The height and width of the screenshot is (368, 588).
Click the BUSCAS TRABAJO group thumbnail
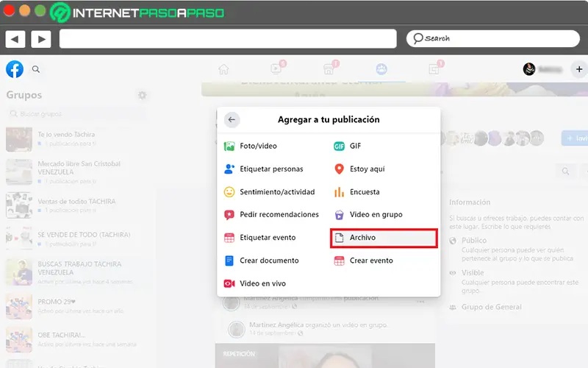[x=19, y=272]
